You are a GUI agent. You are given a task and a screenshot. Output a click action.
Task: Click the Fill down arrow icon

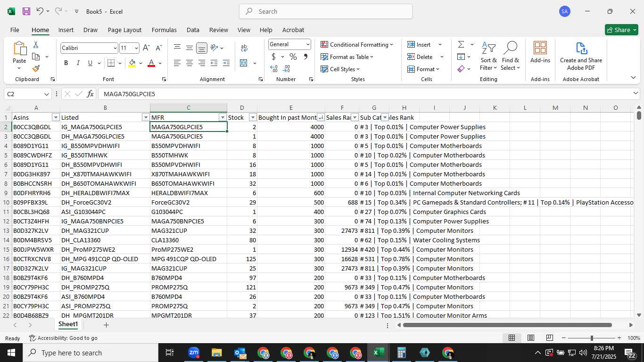click(x=461, y=57)
